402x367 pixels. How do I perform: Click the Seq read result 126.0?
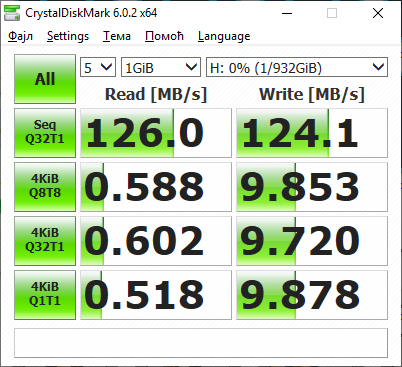point(156,133)
